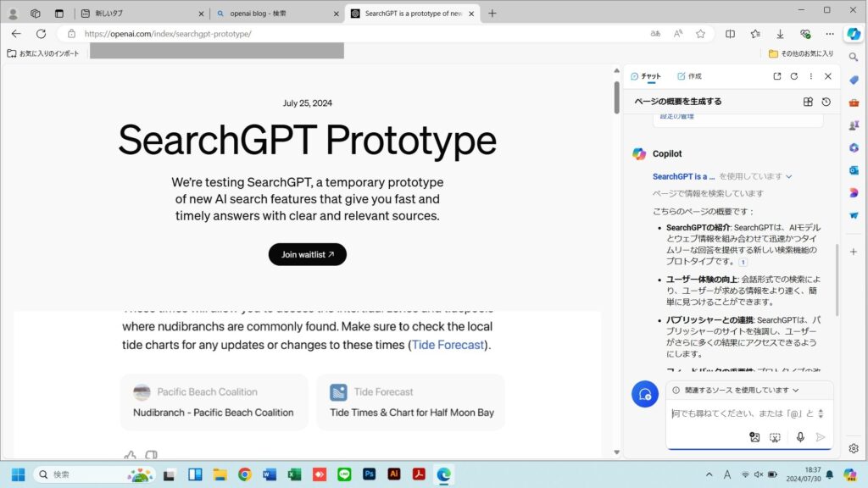Open Browser Essentials icon in Edge toolbar

pyautogui.click(x=805, y=34)
